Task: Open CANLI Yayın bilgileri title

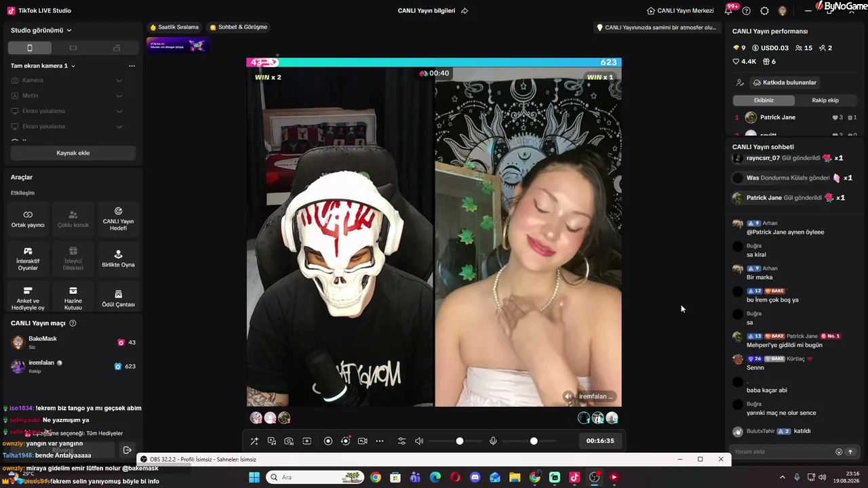Action: coord(427,11)
